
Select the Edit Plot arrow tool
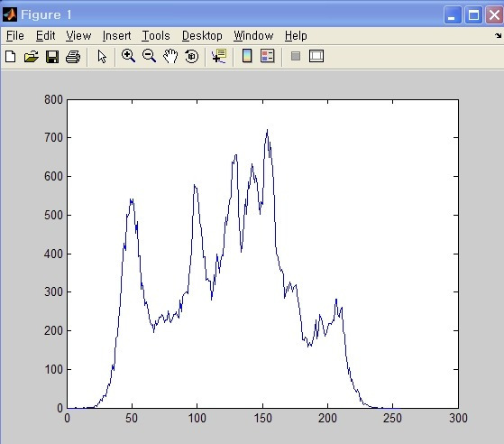pyautogui.click(x=102, y=57)
